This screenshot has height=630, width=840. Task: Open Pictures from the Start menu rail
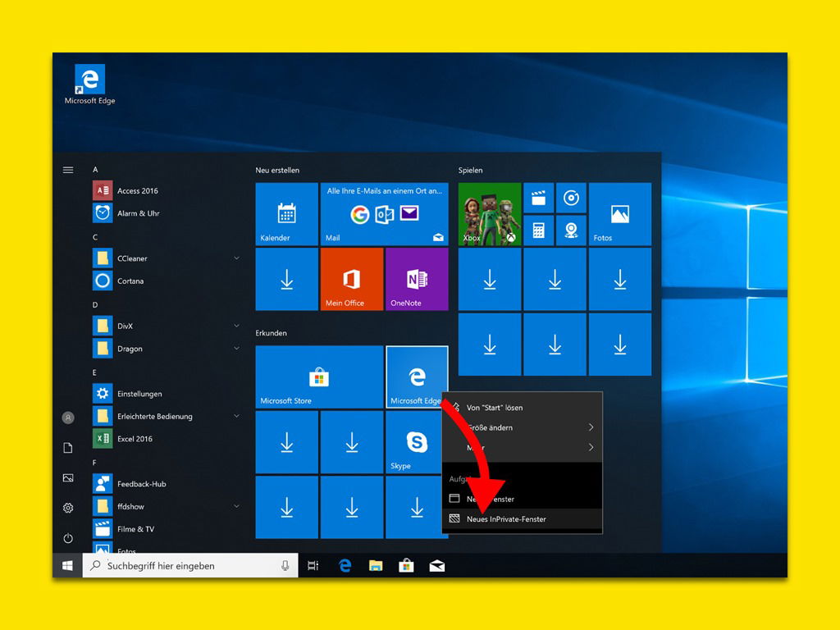[68, 478]
